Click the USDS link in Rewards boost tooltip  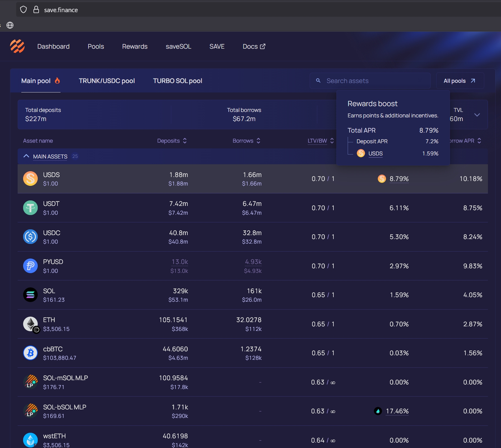click(375, 154)
